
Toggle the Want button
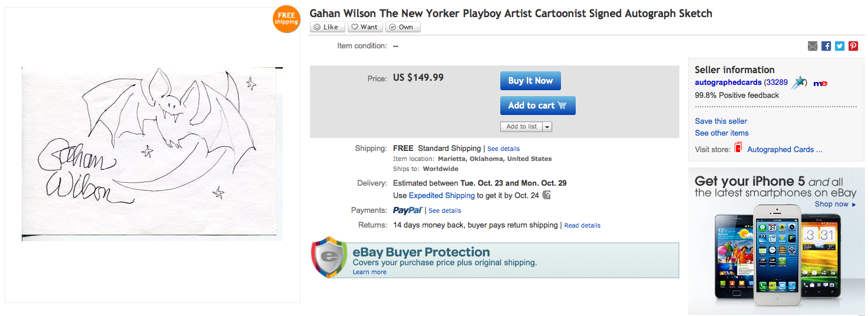click(365, 27)
